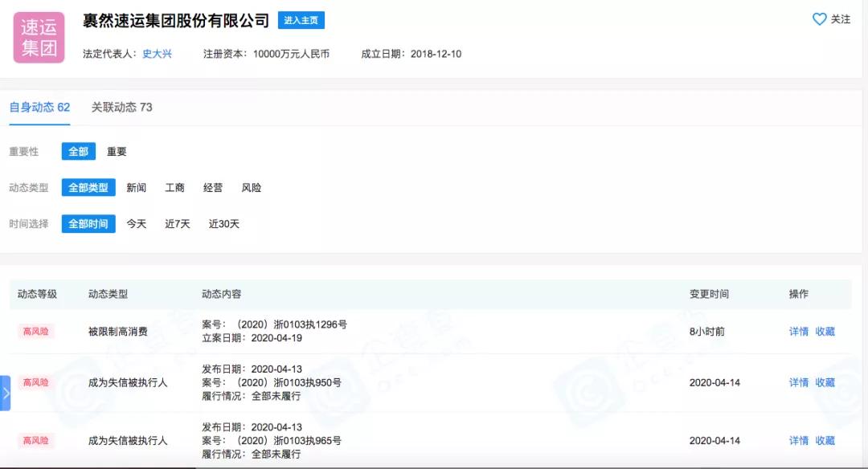Click the 进入主页 button
This screenshot has width=868, height=469.
tap(301, 20)
